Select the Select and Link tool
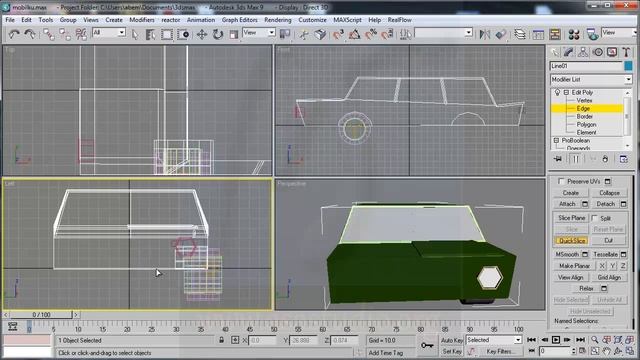This screenshot has width=640, height=360. tap(49, 35)
